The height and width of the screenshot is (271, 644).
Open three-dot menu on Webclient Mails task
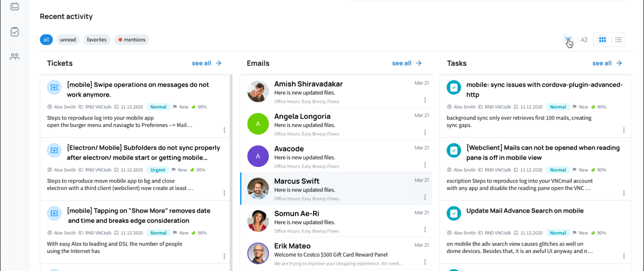point(624,193)
